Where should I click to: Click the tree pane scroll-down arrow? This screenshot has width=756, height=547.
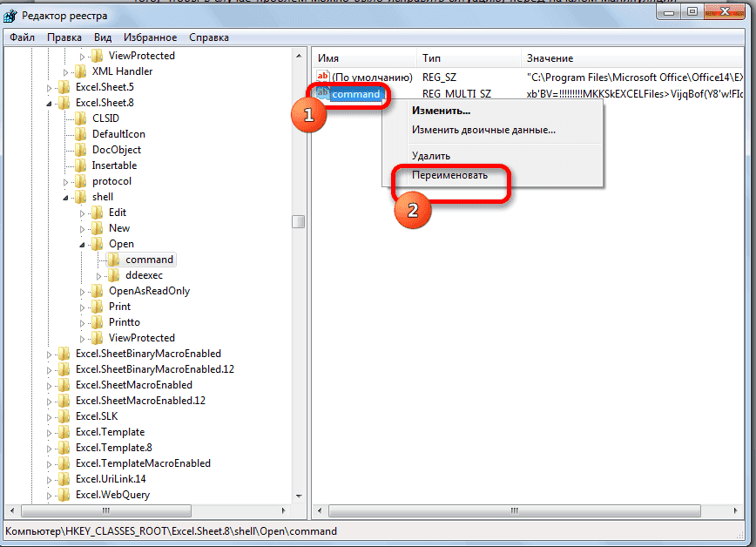click(x=299, y=496)
